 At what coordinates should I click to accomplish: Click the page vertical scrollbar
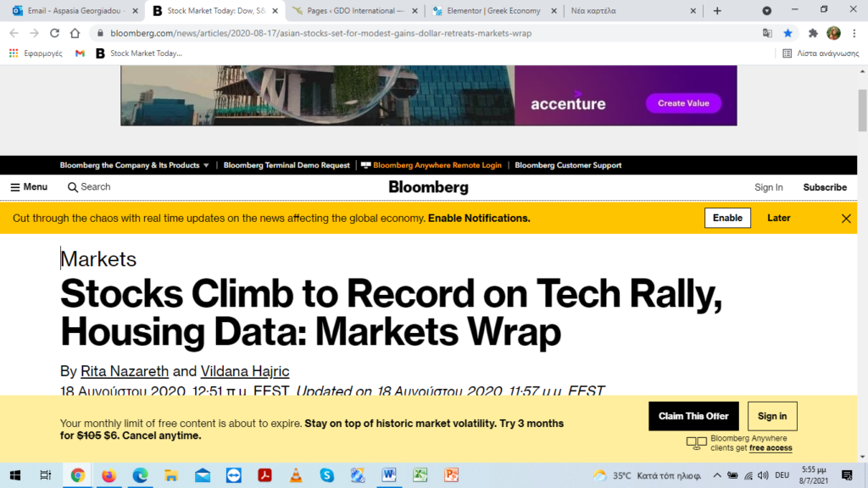(862, 111)
